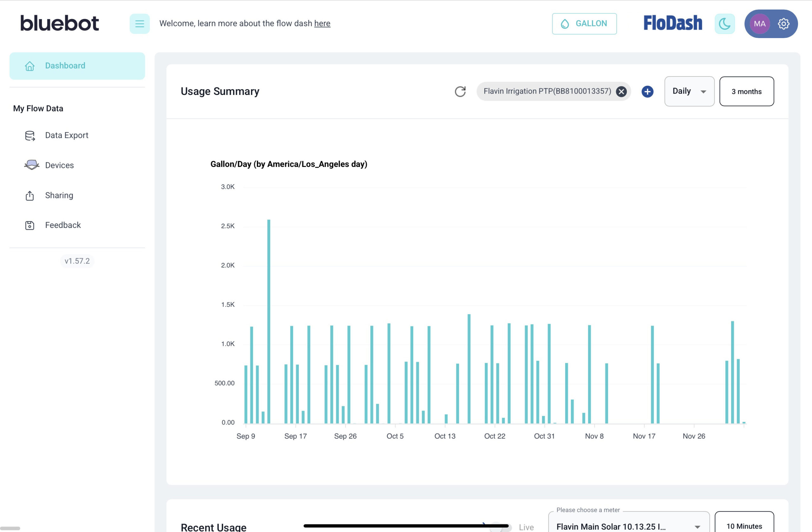Click the tallest usage bar near Sep 13
This screenshot has height=532, width=812.
(269, 321)
